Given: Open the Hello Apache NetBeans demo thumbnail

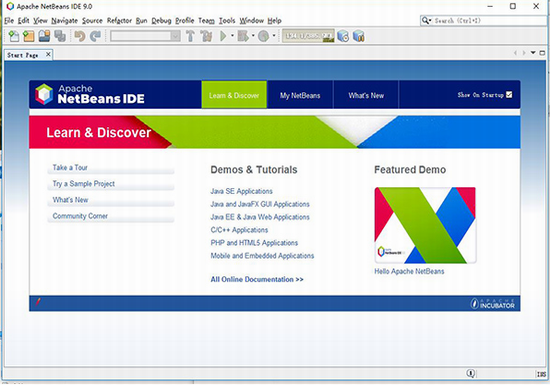Looking at the screenshot, I should click(x=425, y=225).
